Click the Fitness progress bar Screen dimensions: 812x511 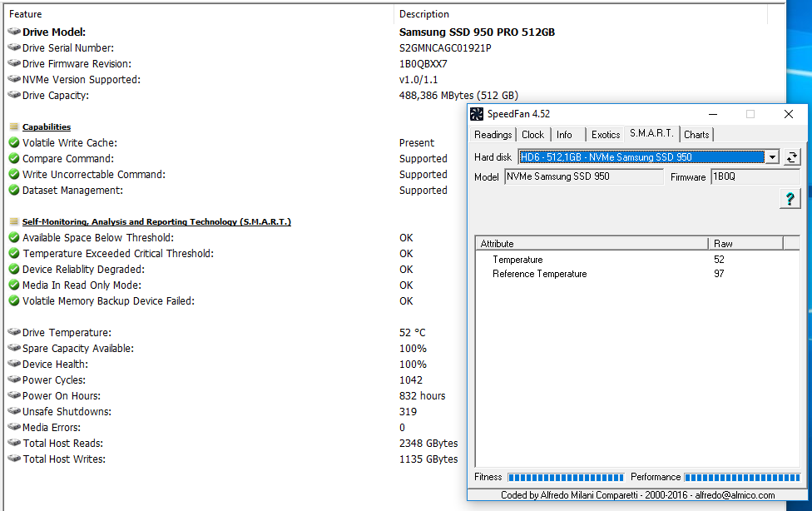[566, 478]
